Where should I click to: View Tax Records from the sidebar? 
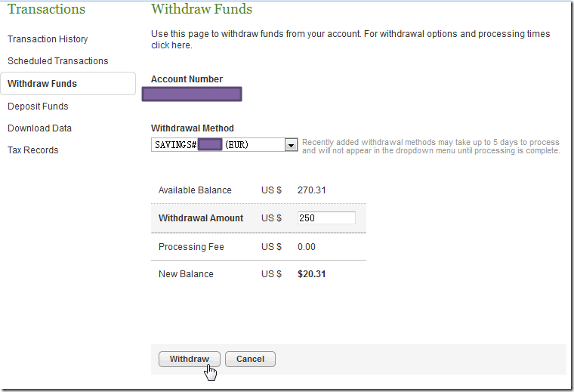tap(32, 150)
